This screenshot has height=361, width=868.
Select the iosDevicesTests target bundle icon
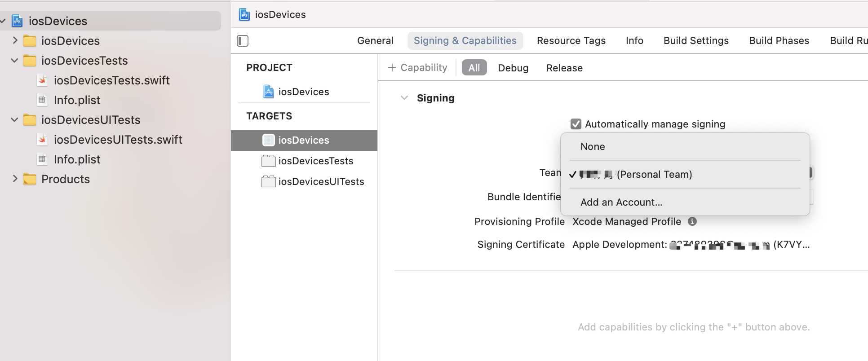[x=268, y=161]
